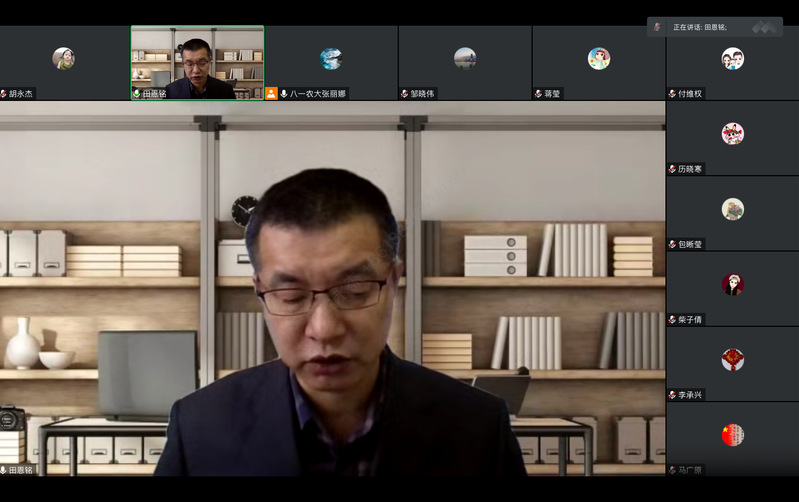Click the muted mic icon beside 邹晓伟
This screenshot has height=502, width=799.
point(405,94)
